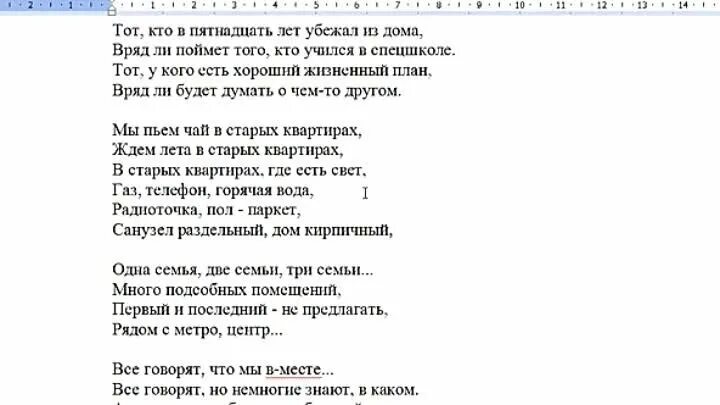Click the line 'Тот, кто в пятнадцать лет убежал из дома,'
The image size is (720, 405).
coord(268,31)
